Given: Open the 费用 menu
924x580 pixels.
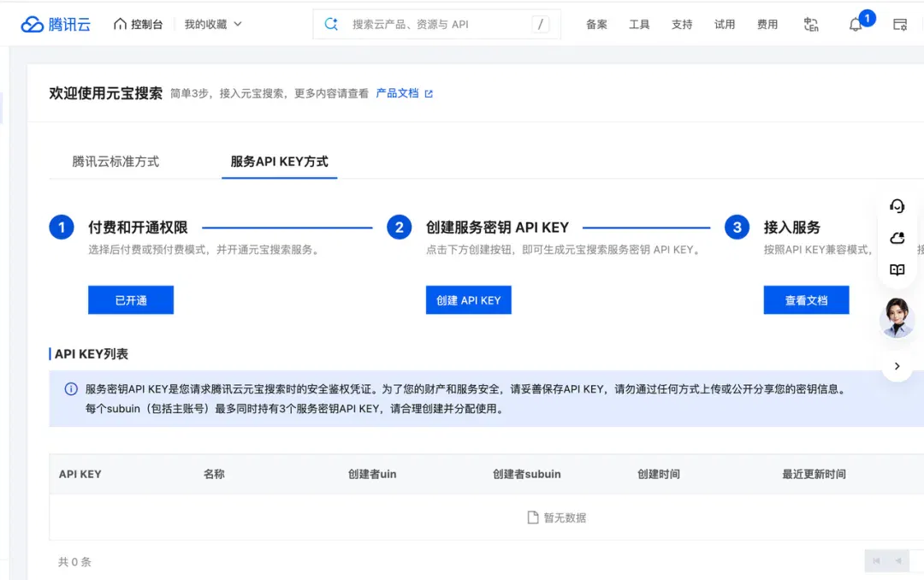Looking at the screenshot, I should (767, 24).
